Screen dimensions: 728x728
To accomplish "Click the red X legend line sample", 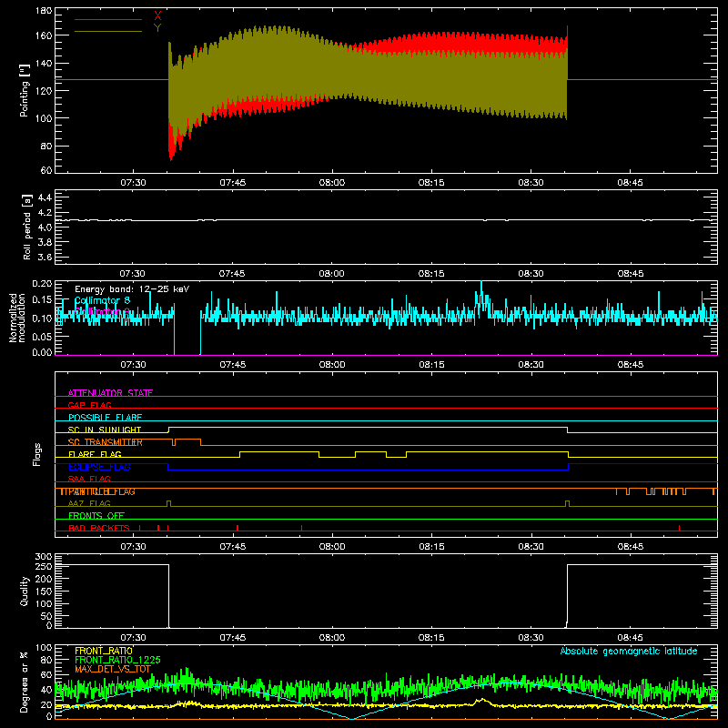I will tap(108, 19).
